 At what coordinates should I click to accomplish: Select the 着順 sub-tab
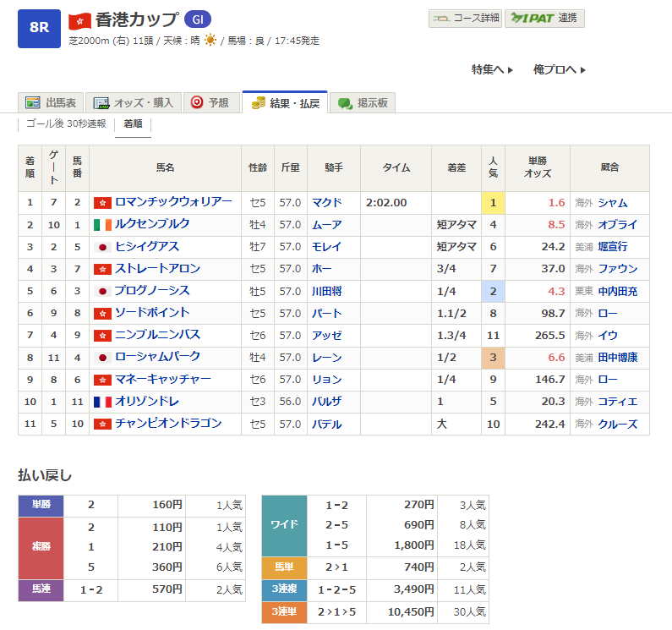pyautogui.click(x=133, y=123)
